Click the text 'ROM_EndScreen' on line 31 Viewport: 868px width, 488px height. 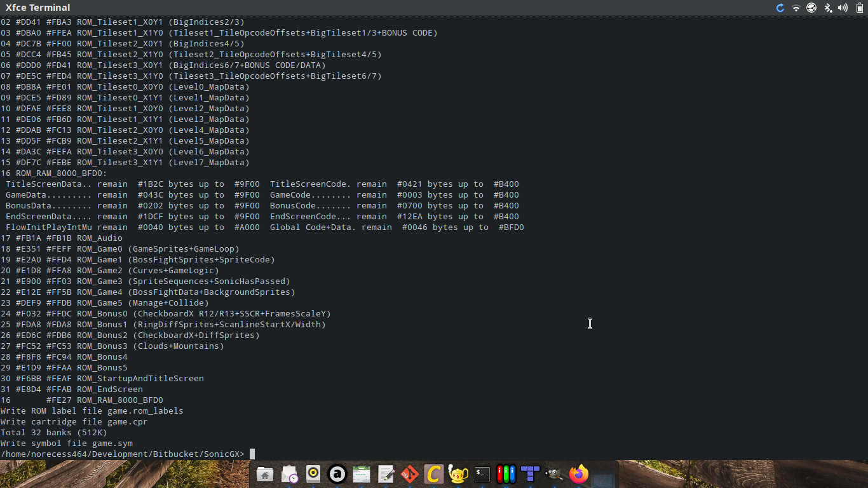pyautogui.click(x=110, y=389)
